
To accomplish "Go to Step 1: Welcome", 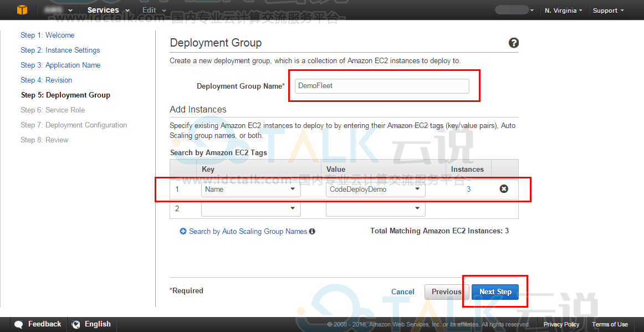I will pos(48,35).
